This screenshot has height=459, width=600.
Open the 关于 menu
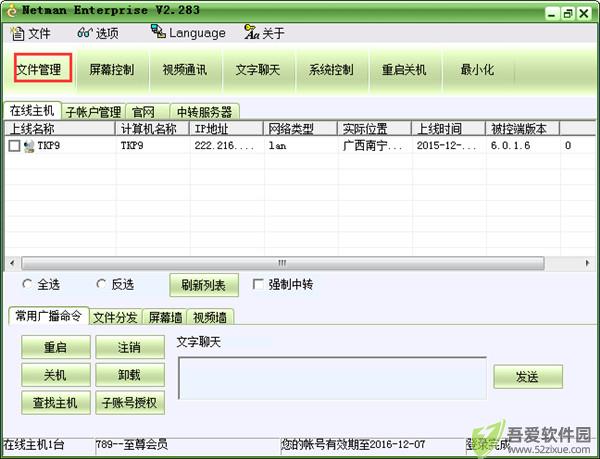(264, 33)
